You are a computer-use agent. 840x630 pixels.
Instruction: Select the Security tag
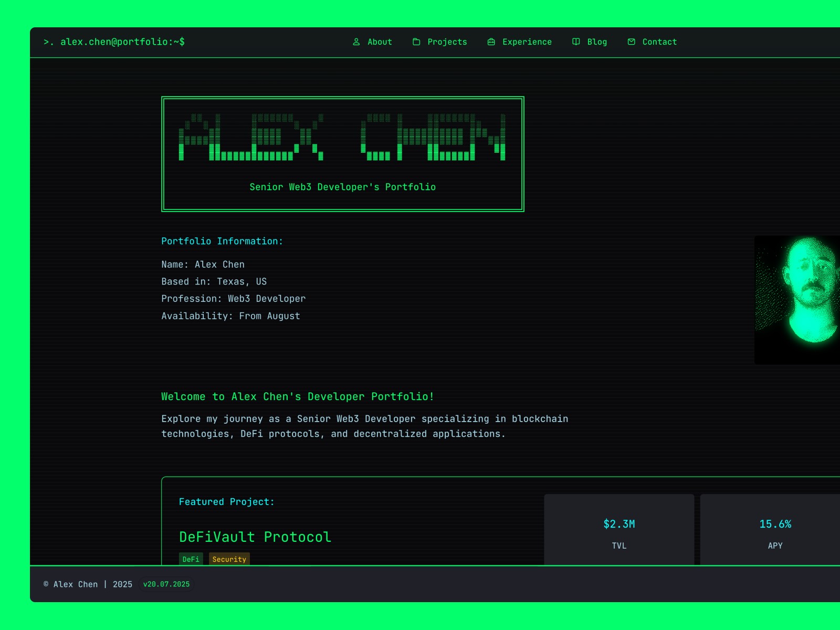(229, 559)
